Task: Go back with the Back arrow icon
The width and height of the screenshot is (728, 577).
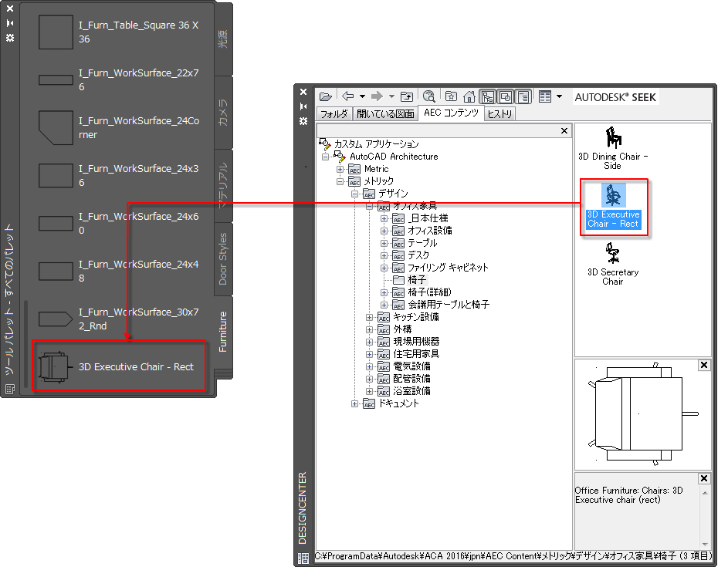Action: (x=347, y=96)
